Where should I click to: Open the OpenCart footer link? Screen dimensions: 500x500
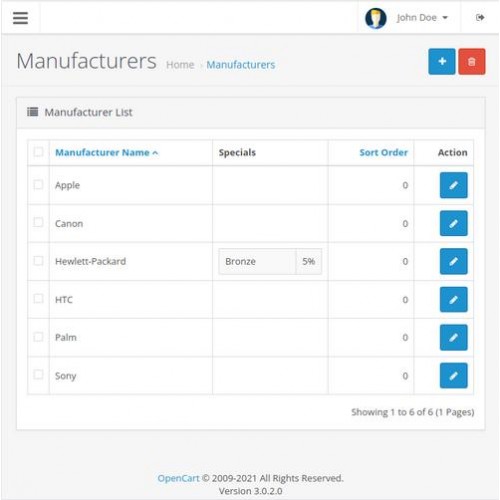[178, 478]
